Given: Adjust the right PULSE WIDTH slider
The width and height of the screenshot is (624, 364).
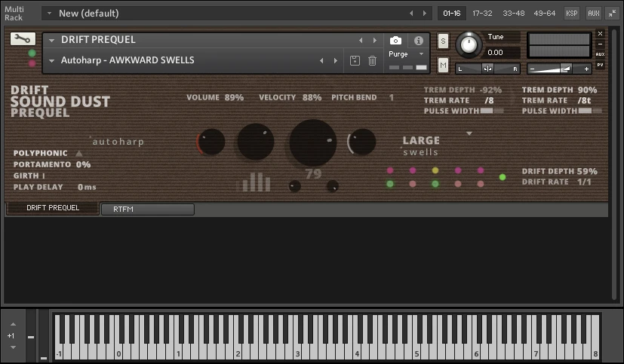Looking at the screenshot, I should tap(590, 111).
